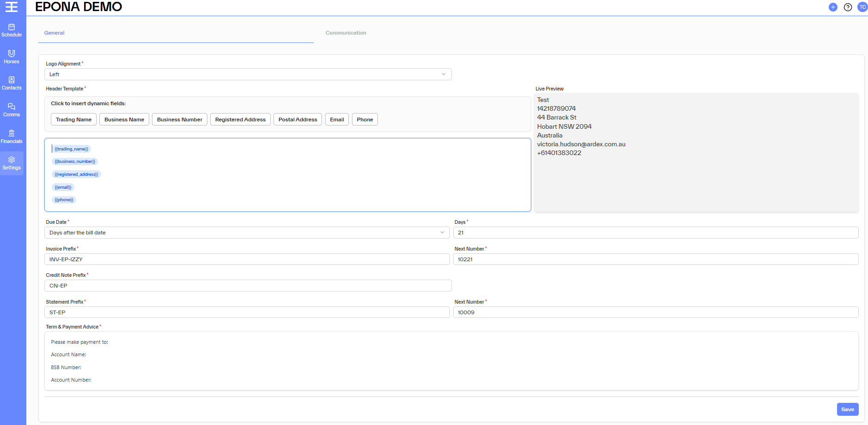Select the General tab

[x=55, y=33]
